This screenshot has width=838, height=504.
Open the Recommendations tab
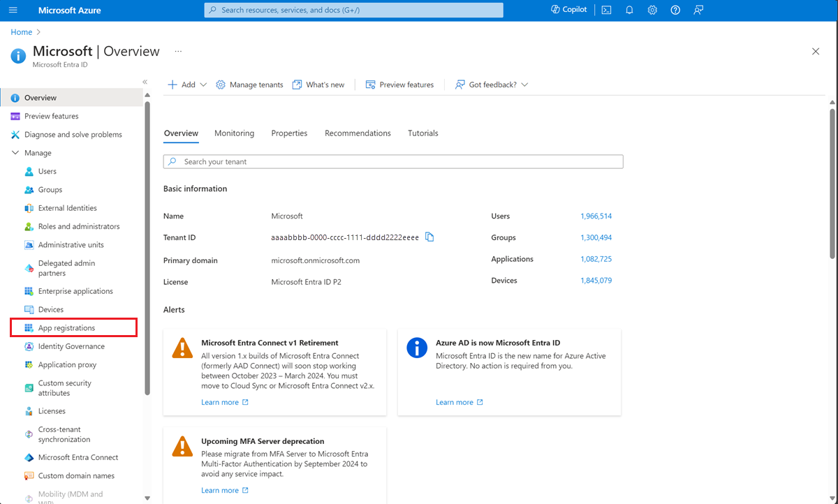358,133
